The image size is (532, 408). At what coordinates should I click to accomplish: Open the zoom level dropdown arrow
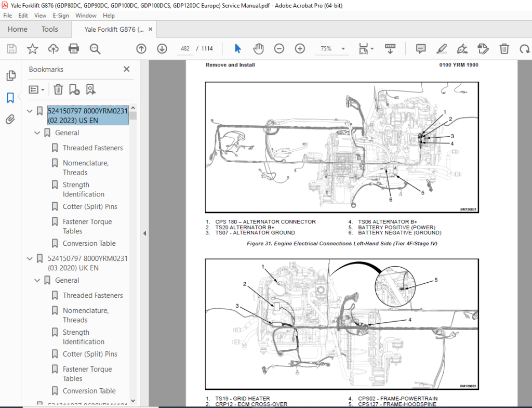(x=343, y=49)
